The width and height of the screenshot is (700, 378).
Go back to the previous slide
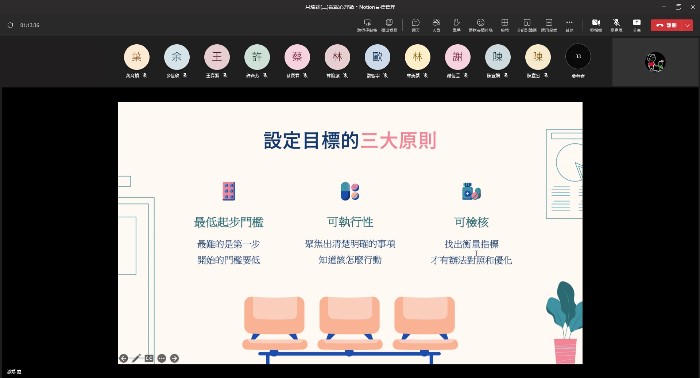124,358
